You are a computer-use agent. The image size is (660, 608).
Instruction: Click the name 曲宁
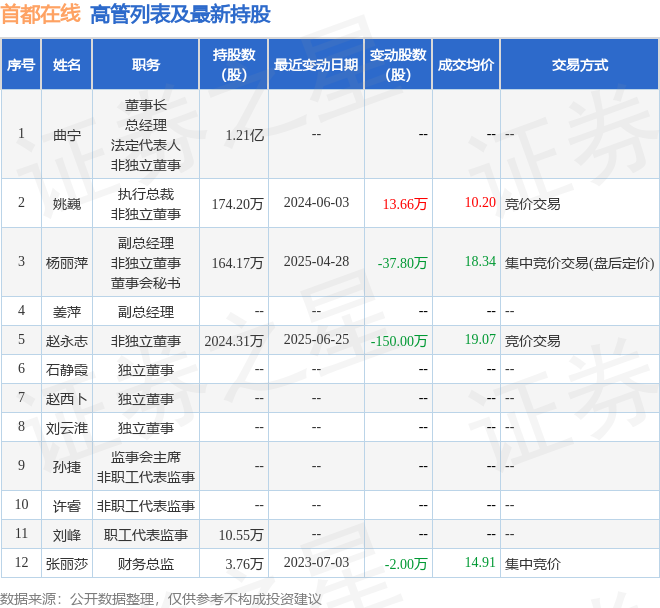point(67,135)
